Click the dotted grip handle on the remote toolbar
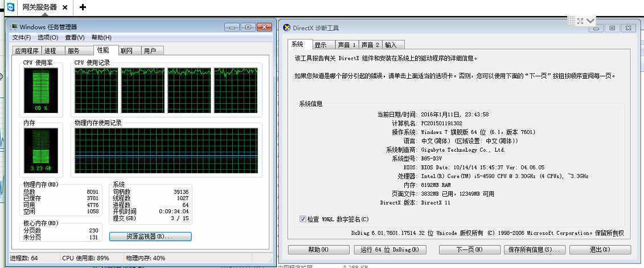Screen dimensions: 644x268 (x=572, y=21)
